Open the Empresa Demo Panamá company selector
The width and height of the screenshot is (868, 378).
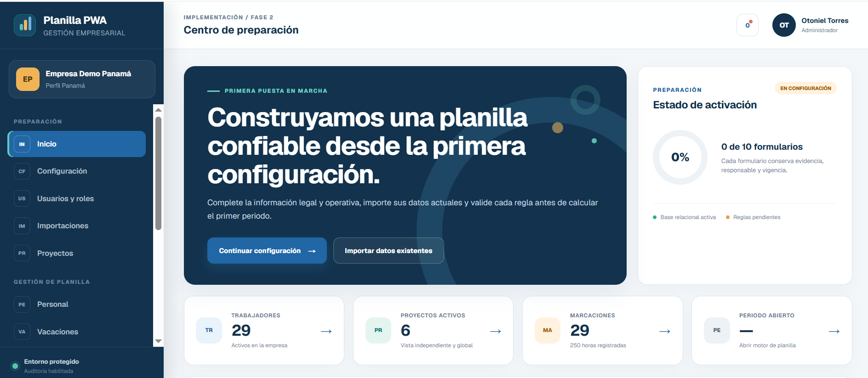[82, 79]
